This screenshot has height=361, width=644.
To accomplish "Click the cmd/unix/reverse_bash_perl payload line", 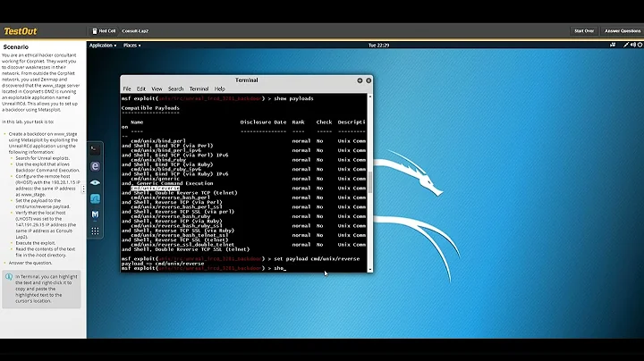I will pyautogui.click(x=171, y=197).
